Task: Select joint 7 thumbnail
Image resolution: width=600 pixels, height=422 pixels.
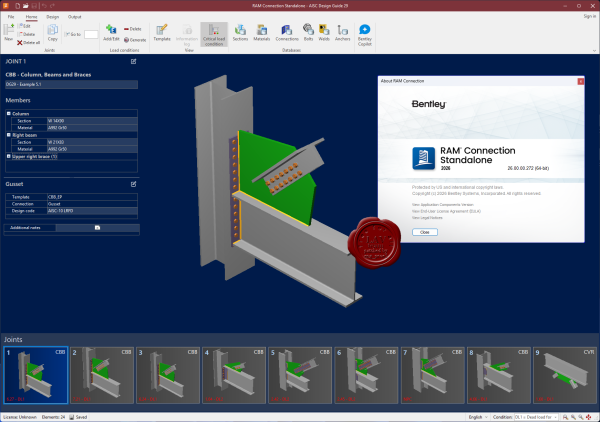Action: click(433, 375)
